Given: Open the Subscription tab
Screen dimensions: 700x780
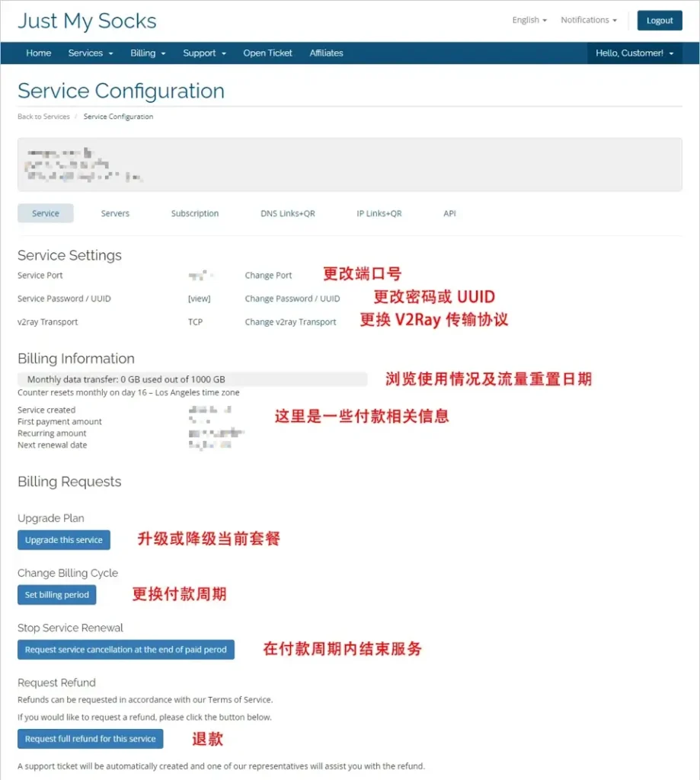Looking at the screenshot, I should tap(194, 213).
